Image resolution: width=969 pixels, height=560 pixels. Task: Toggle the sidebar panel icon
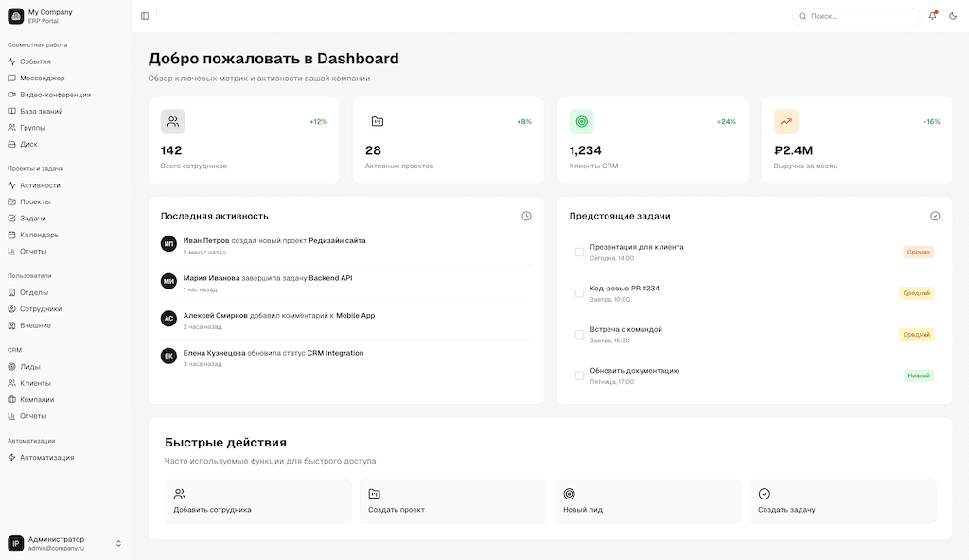pos(145,16)
